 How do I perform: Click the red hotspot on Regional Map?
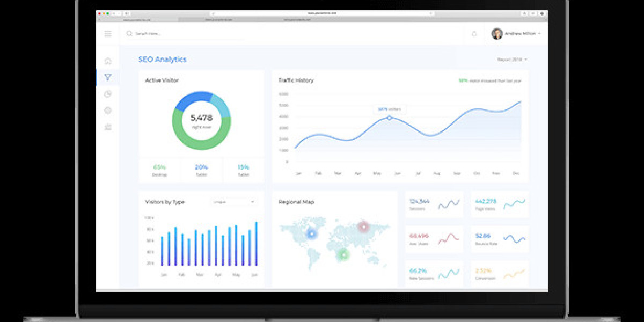[x=364, y=226]
